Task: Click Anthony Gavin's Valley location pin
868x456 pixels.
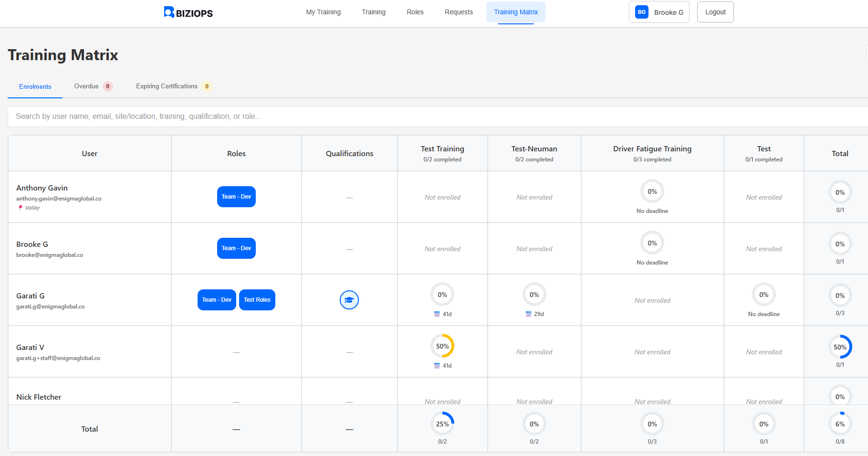Action: 20,208
